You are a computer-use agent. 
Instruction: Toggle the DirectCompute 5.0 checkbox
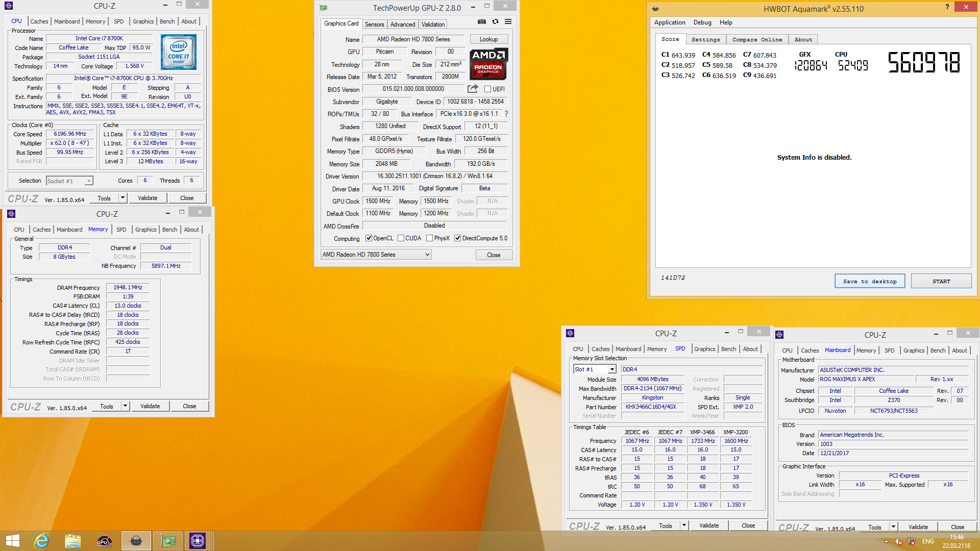click(x=457, y=238)
